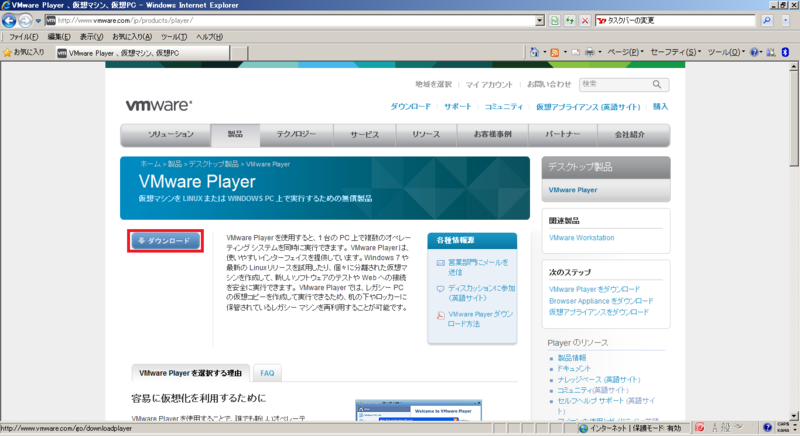Screen dimensions: 800x436
Task: Click the blue Help question mark icon in command bar
Action: (754, 52)
